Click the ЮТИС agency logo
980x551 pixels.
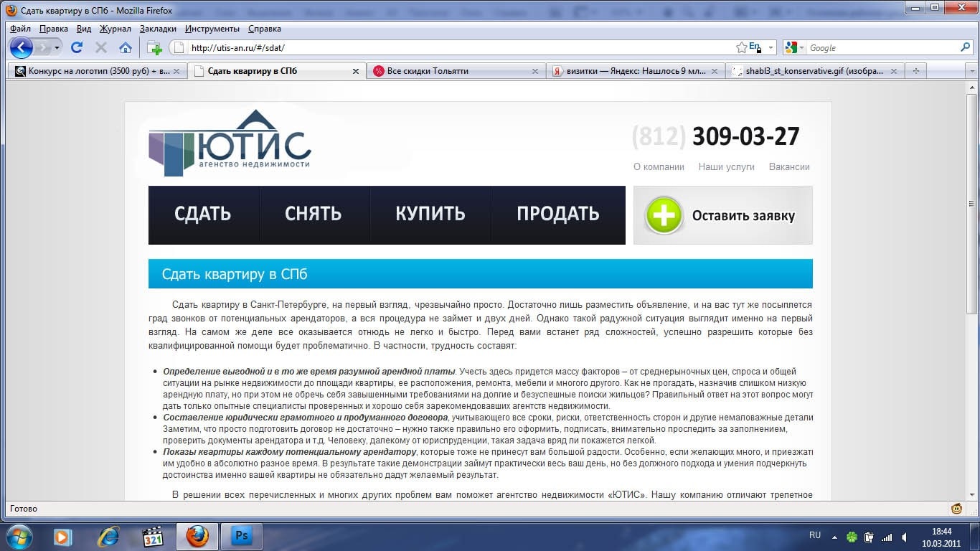pos(230,142)
